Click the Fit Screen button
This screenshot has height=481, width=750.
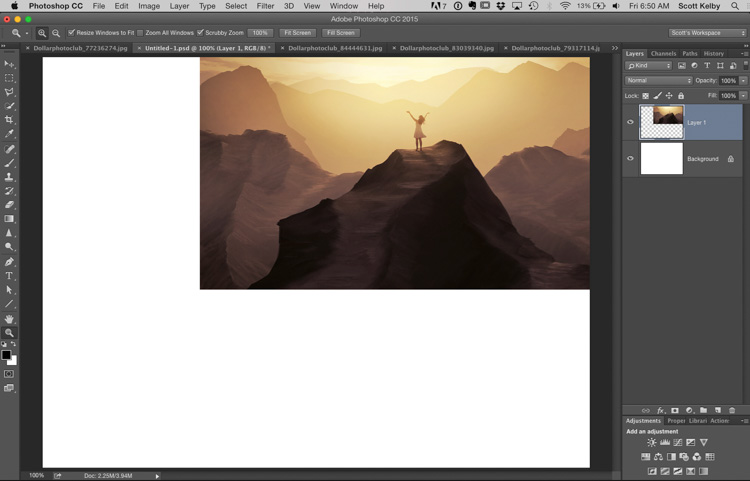coord(296,33)
